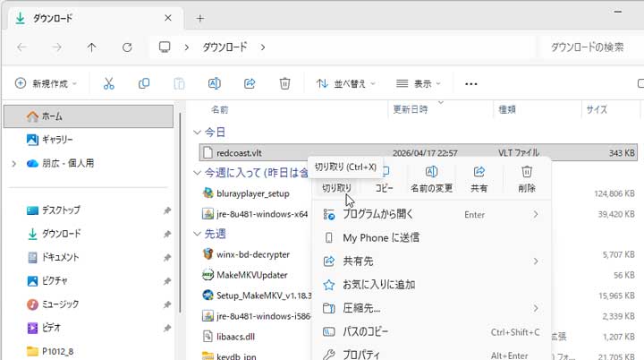Open the three-dot more options menu
The height and width of the screenshot is (360, 644).
[x=471, y=84]
